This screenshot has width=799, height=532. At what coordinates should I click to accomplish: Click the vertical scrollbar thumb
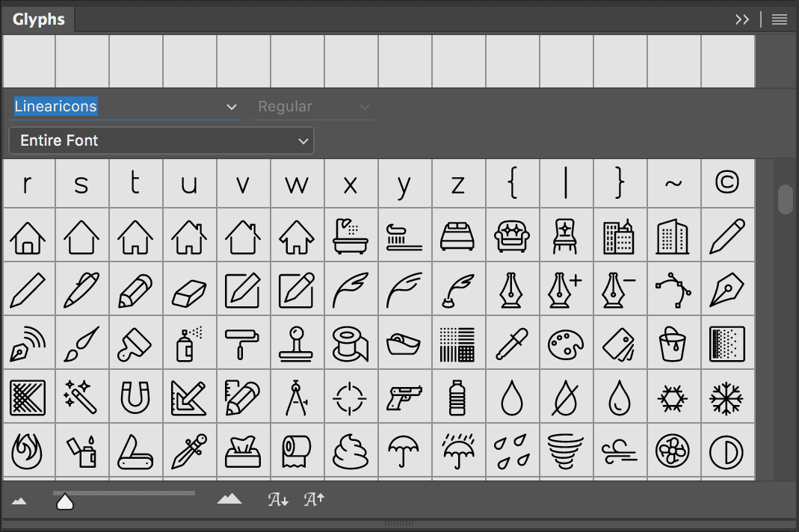(786, 199)
